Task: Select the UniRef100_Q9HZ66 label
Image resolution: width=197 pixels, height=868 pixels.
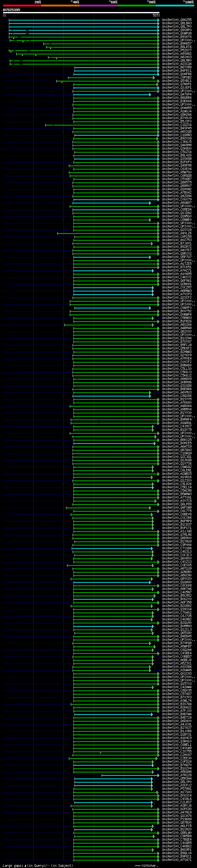Action: [177, 115]
